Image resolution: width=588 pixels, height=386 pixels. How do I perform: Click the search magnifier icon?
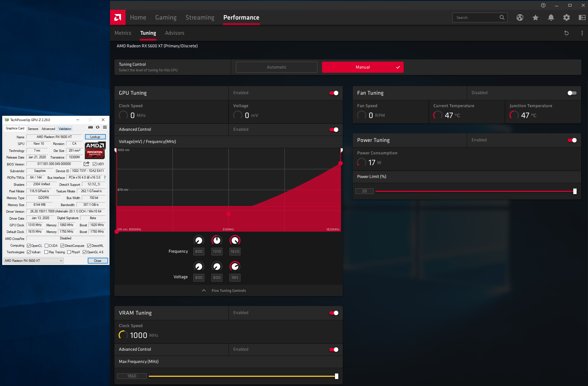(x=502, y=17)
